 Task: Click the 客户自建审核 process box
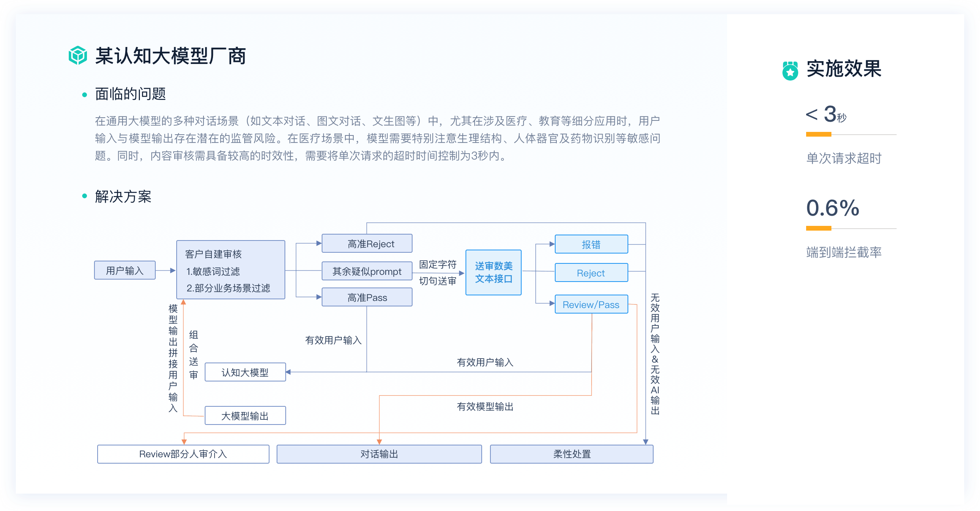tap(231, 270)
